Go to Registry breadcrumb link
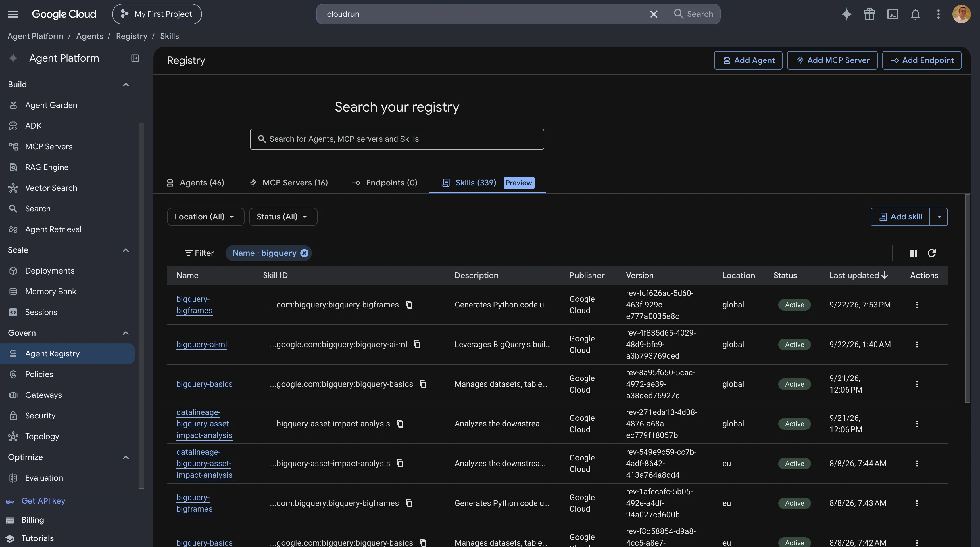Screen dimensions: 980x547 pos(131,36)
